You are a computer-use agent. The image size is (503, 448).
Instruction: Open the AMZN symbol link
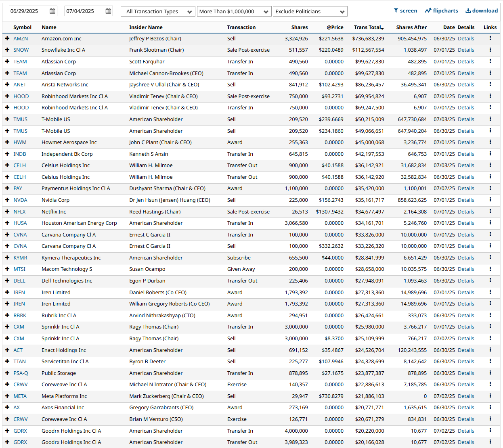coord(21,39)
